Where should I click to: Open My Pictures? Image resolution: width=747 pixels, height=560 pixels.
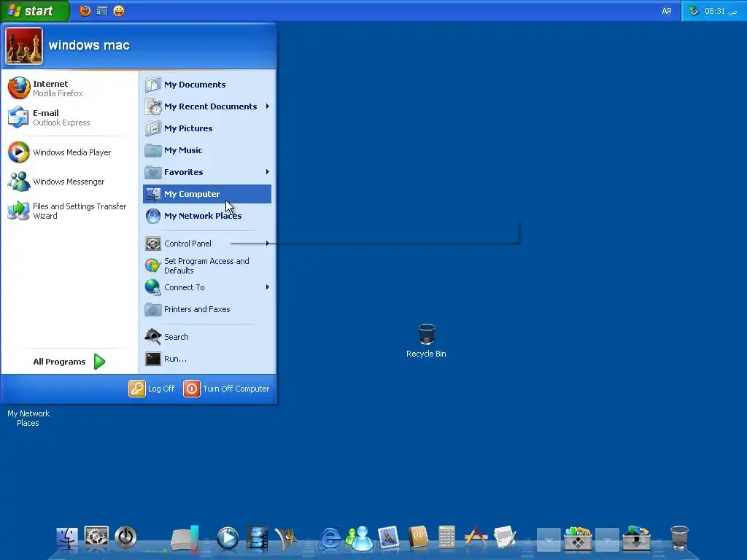[x=207, y=128]
